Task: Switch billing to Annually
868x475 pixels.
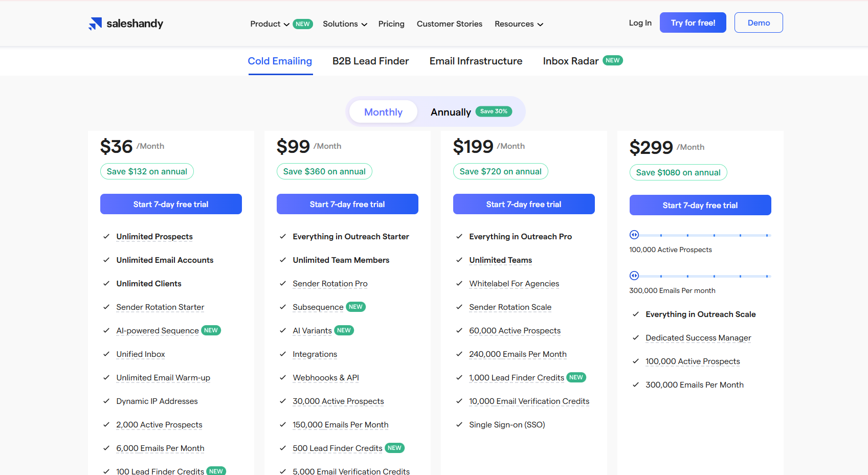Action: coord(450,112)
